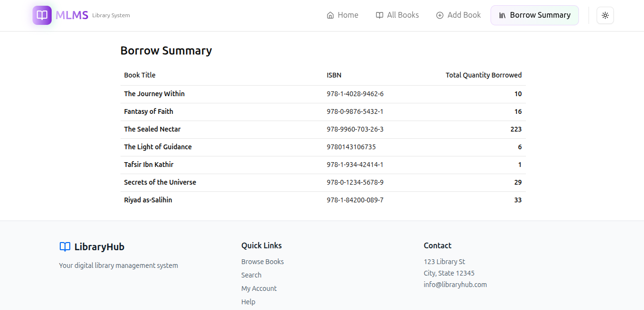Screen dimensions: 644x310
Task: Click the Contact footer heading
Action: pos(437,245)
